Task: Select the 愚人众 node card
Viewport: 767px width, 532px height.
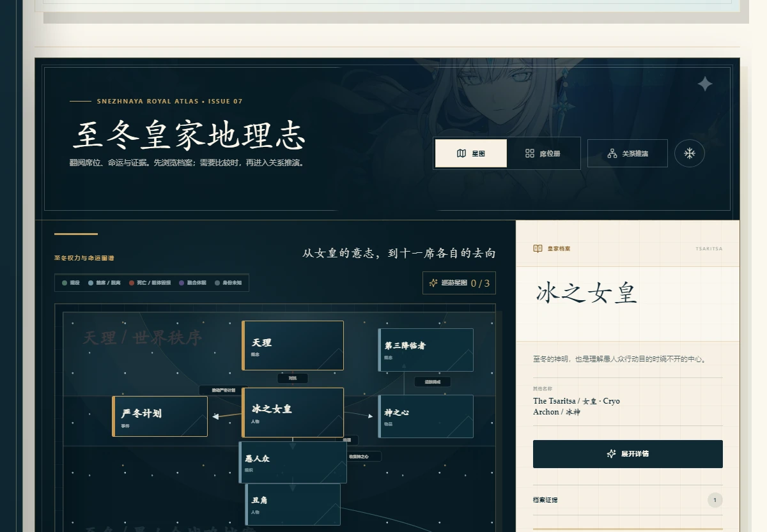Action: tap(293, 462)
